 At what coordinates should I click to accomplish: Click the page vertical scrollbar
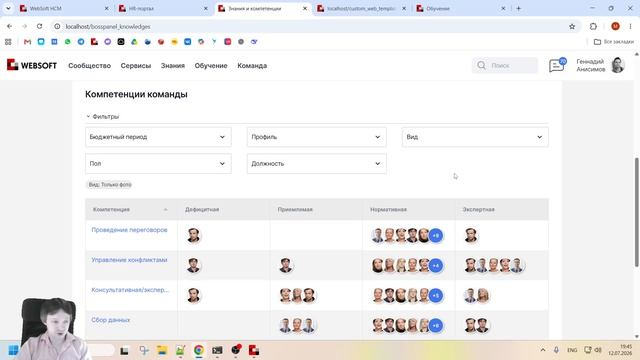click(x=637, y=212)
